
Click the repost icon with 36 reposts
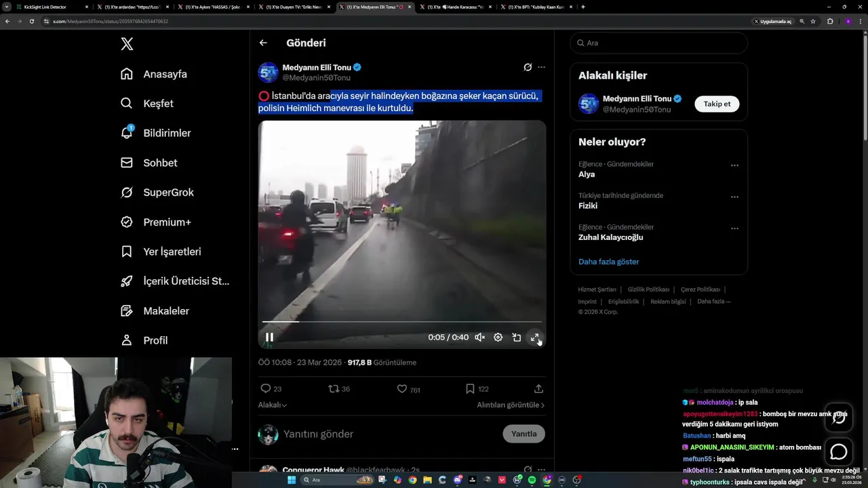(x=334, y=388)
